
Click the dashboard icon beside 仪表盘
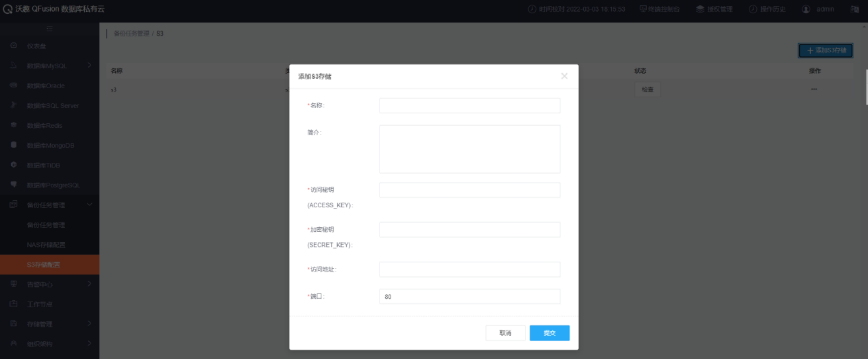click(x=14, y=45)
